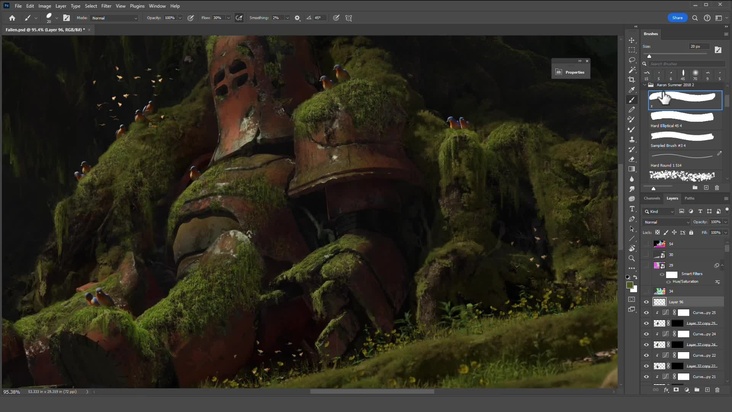The height and width of the screenshot is (412, 732).
Task: Toggle Smart Filters visibility eye
Action: 662,274
